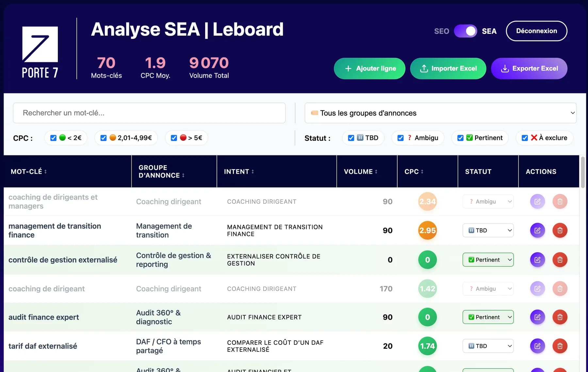Uncheck the TBD status filter

(x=351, y=138)
